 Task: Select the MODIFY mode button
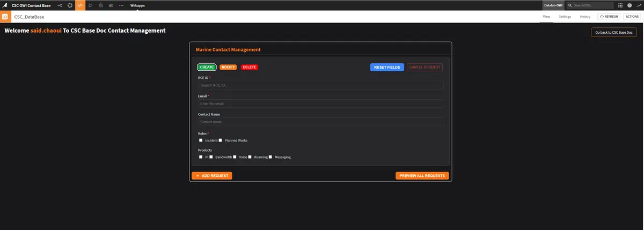pyautogui.click(x=229, y=67)
